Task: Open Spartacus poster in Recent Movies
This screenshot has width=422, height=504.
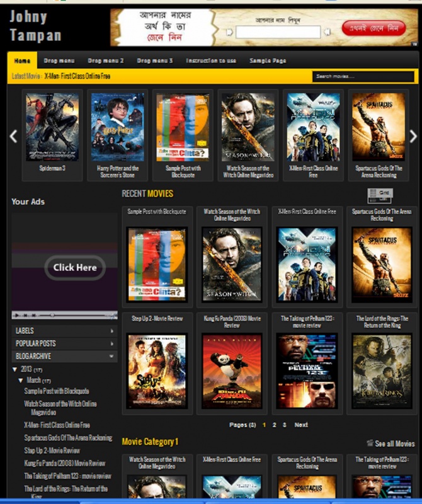Action: [382, 265]
